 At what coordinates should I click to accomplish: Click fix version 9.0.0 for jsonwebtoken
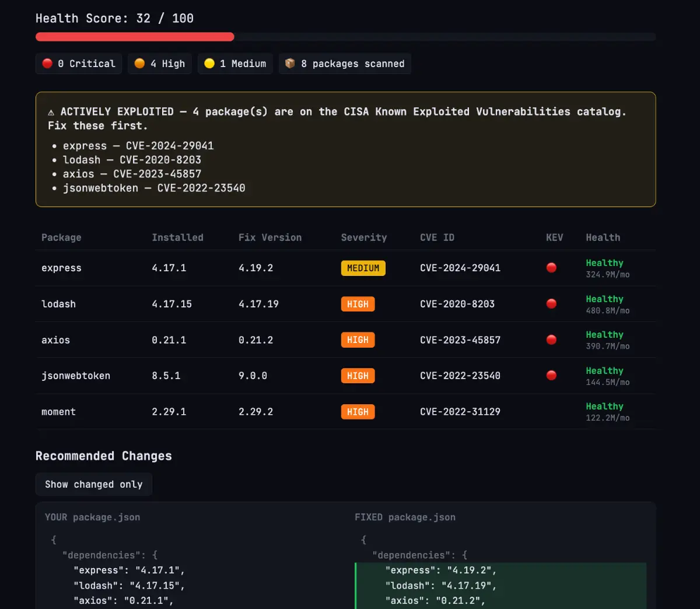[x=253, y=376]
